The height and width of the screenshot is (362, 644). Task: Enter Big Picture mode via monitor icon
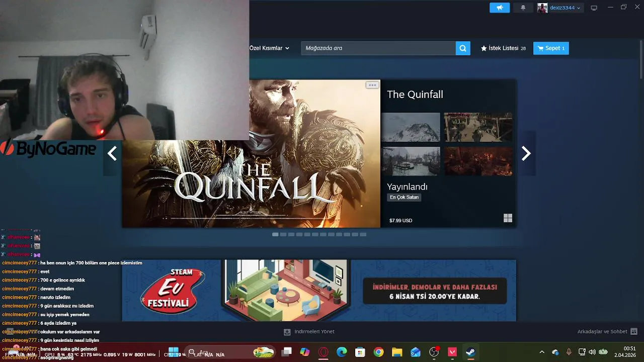594,8
